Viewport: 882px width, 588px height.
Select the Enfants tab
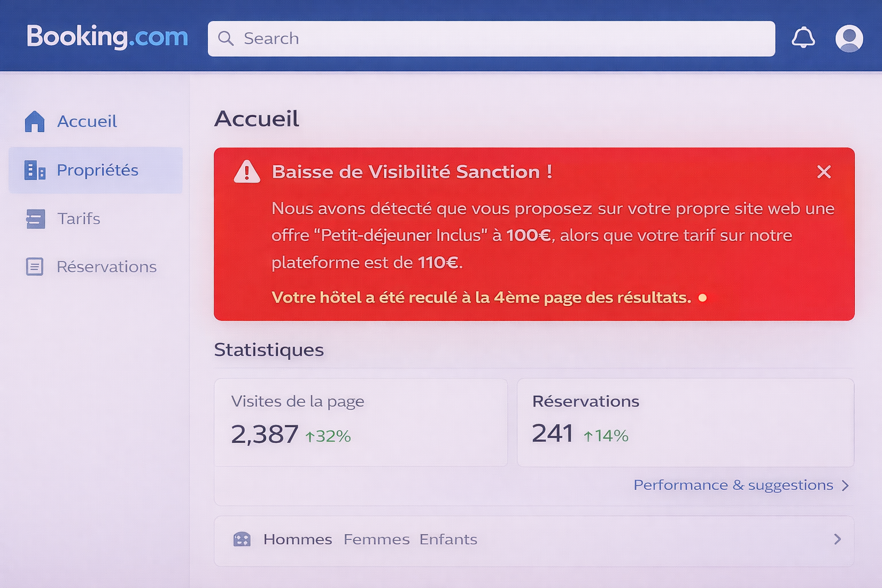tap(448, 540)
